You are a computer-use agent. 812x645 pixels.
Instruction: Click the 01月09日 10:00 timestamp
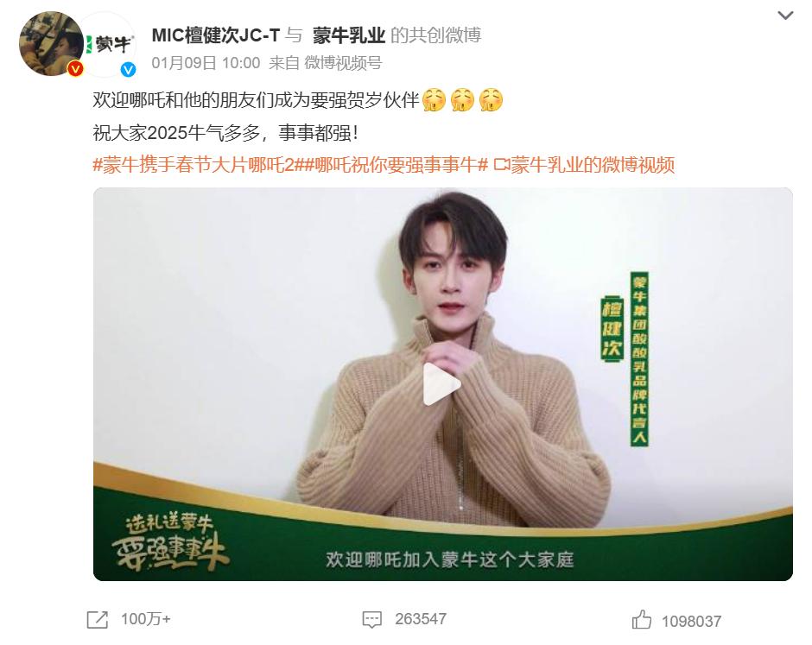point(206,63)
